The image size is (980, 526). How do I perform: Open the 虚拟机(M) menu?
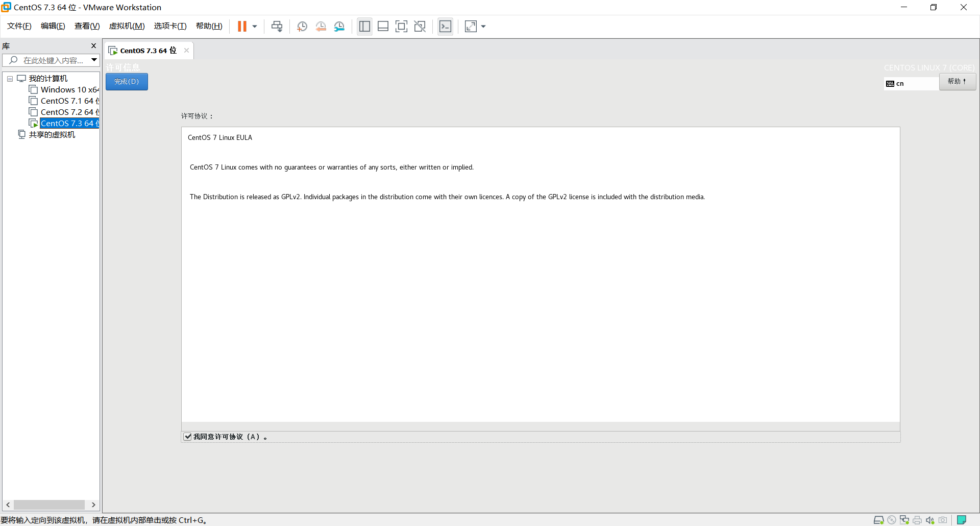pos(127,26)
